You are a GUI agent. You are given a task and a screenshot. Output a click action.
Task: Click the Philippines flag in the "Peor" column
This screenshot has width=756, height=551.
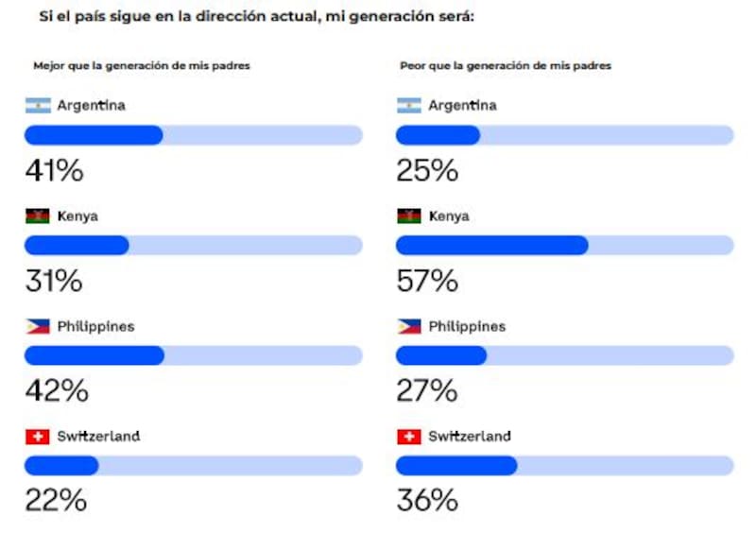click(408, 327)
